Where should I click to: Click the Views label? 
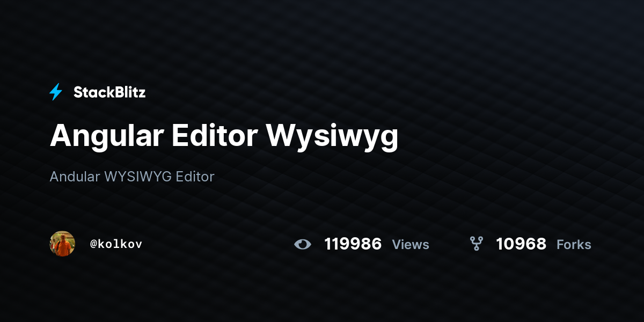(411, 245)
